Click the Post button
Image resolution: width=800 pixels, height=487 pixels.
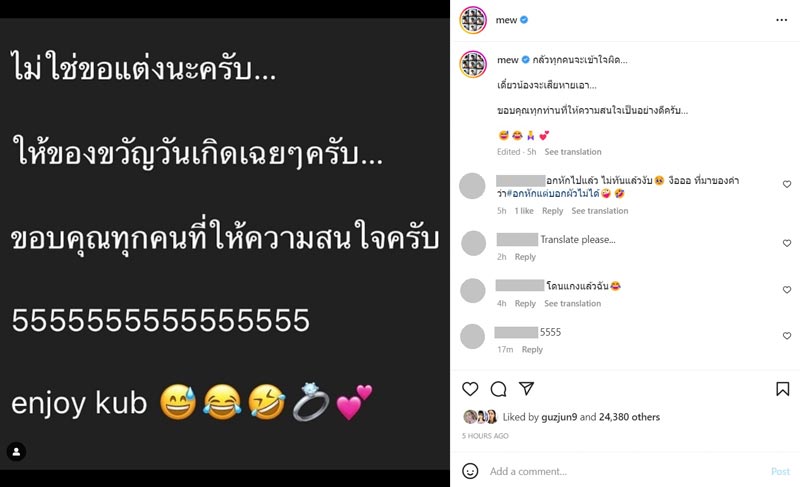780,471
